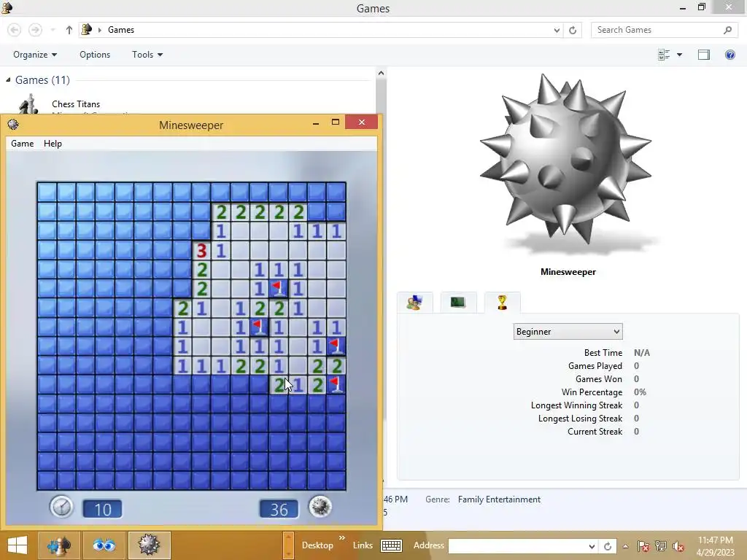This screenshot has height=560, width=747.
Task: Click the large Minesweeper mine thumbnail
Action: point(566,160)
